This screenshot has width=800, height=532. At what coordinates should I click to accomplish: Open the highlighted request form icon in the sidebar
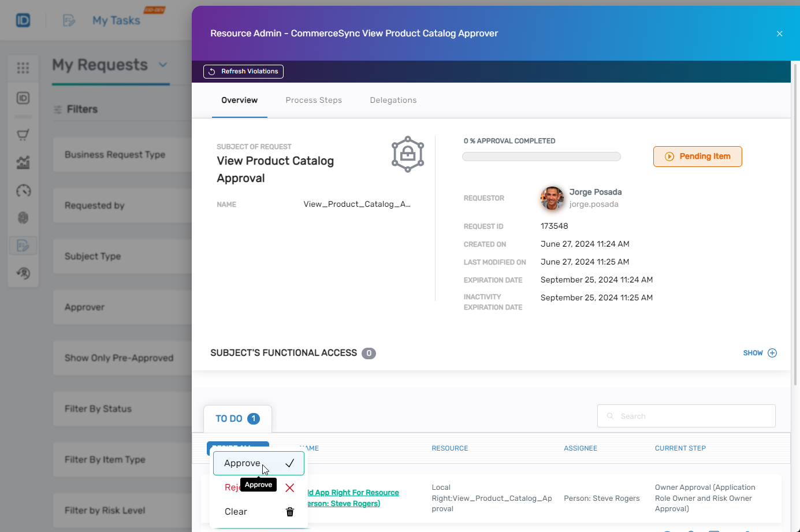pos(23,245)
